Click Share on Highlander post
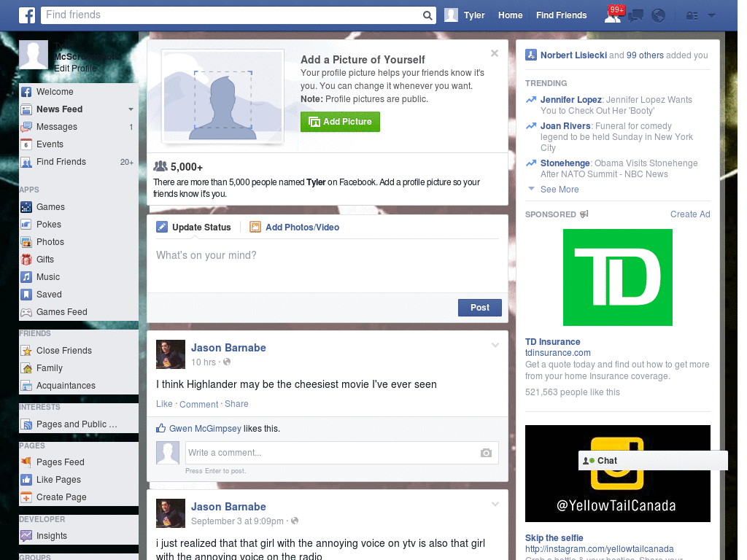 click(236, 404)
